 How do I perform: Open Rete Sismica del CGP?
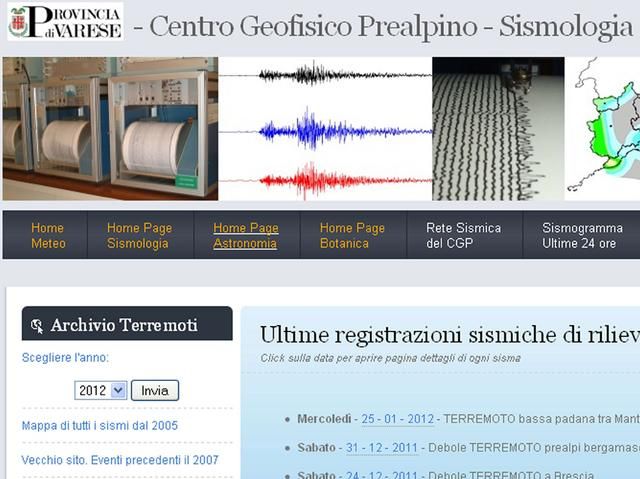463,235
